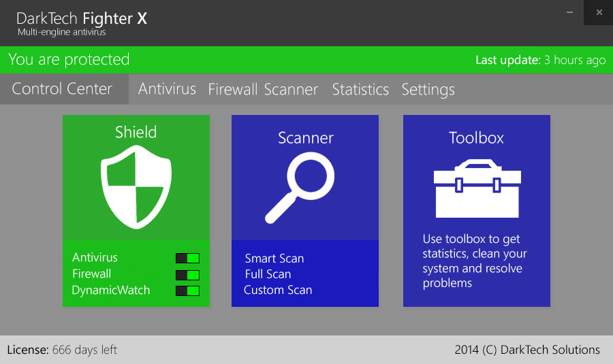Run a Full Scan
Image resolution: width=613 pixels, height=364 pixels.
(x=268, y=274)
